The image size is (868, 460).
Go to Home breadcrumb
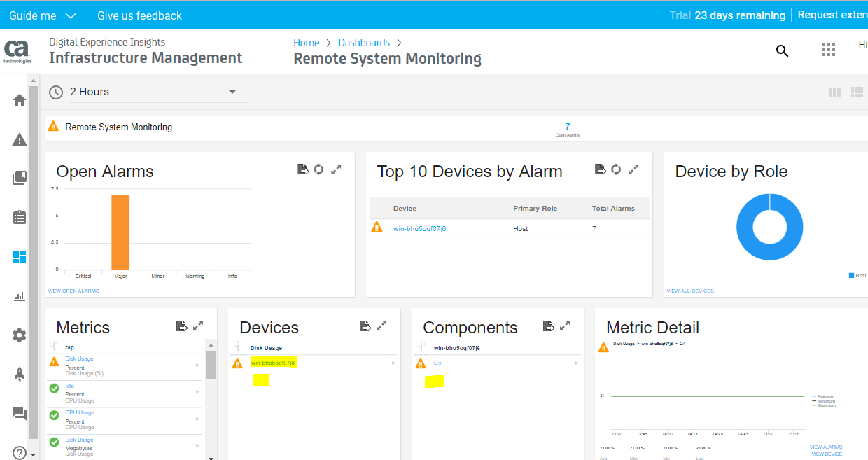coord(307,43)
